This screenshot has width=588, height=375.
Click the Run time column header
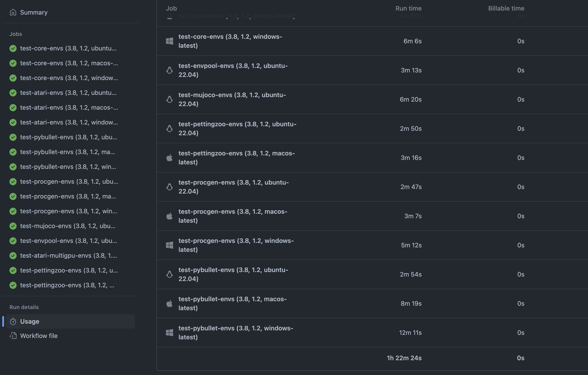409,8
